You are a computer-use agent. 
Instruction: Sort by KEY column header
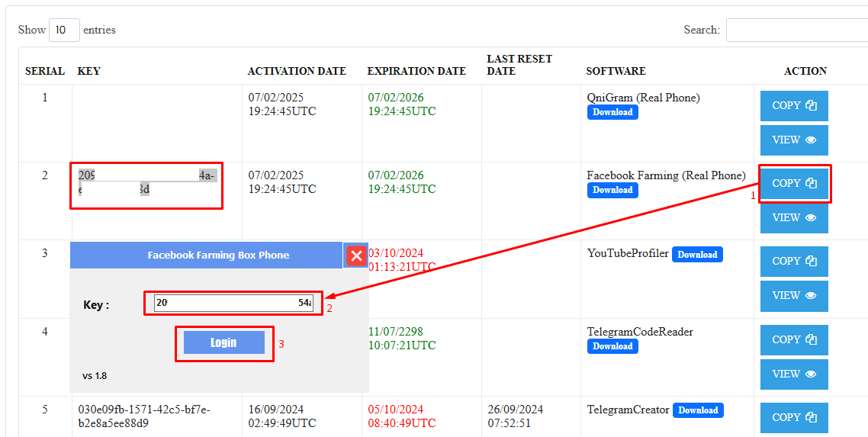click(x=88, y=72)
